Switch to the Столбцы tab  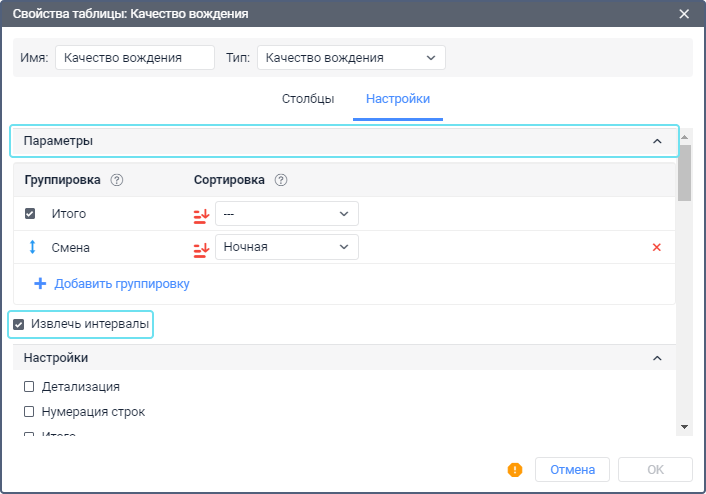pyautogui.click(x=308, y=99)
